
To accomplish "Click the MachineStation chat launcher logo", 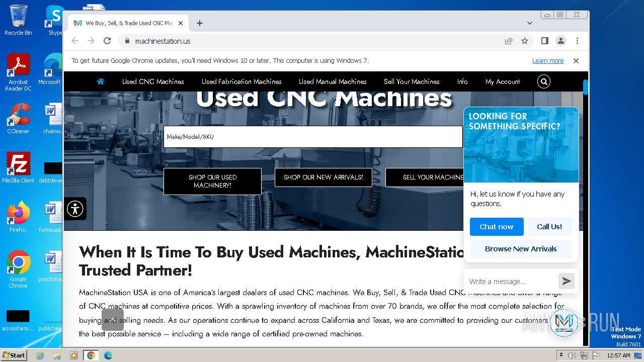I will click(x=565, y=322).
